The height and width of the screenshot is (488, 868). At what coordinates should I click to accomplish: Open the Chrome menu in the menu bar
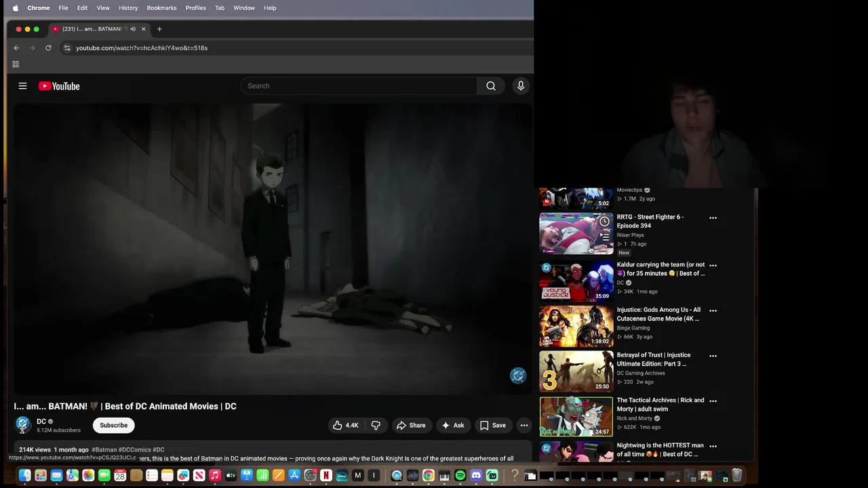tap(39, 8)
